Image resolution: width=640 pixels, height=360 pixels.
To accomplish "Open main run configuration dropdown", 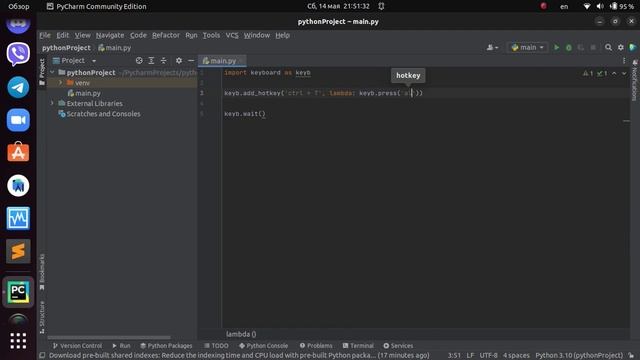I will pos(527,48).
